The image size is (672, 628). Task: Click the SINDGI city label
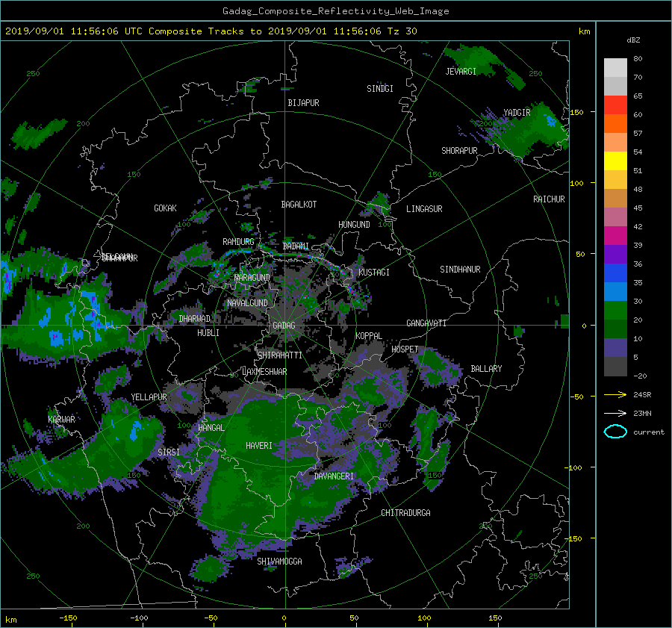(x=380, y=89)
